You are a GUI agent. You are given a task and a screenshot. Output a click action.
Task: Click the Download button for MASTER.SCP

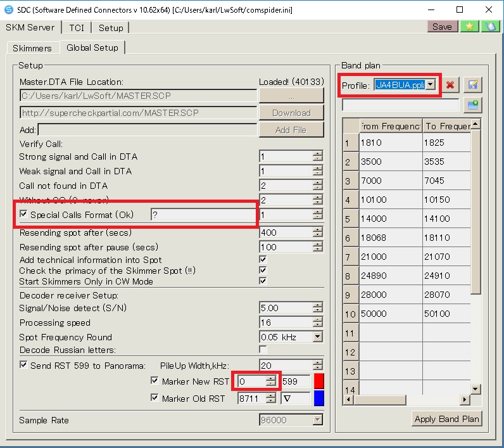click(291, 113)
